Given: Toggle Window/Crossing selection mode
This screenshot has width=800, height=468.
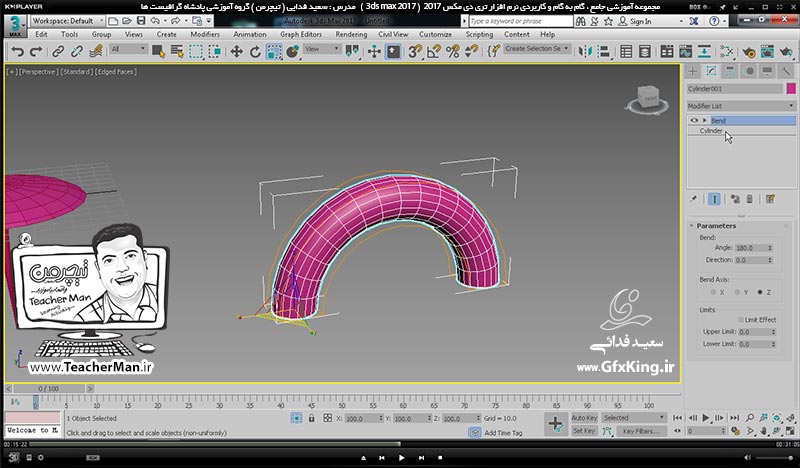Looking at the screenshot, I should pyautogui.click(x=215, y=52).
